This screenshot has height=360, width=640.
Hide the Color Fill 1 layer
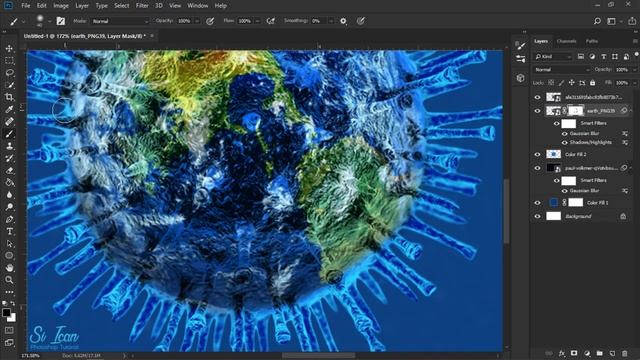point(537,202)
